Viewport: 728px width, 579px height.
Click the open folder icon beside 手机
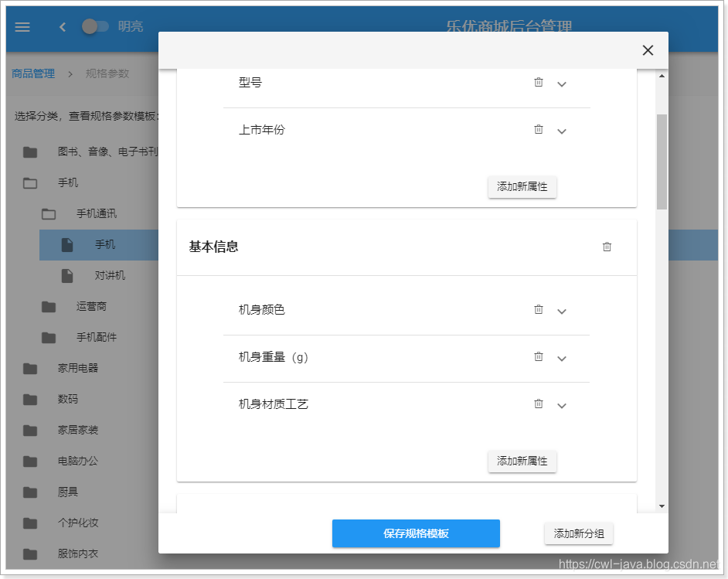(x=29, y=183)
